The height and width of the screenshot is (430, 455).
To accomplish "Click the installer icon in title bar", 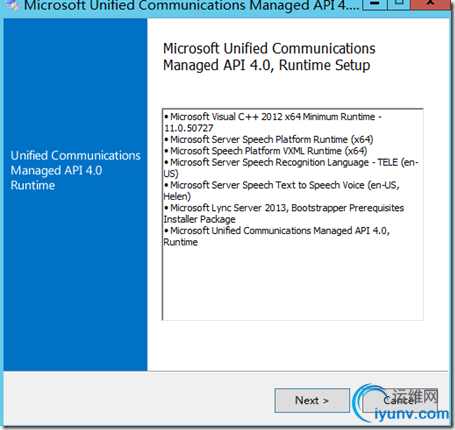I will (12, 5).
